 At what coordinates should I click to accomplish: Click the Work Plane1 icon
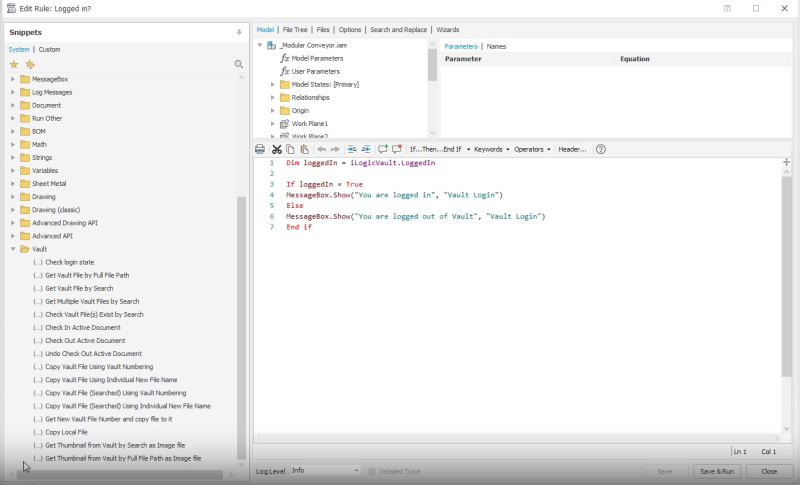click(285, 123)
